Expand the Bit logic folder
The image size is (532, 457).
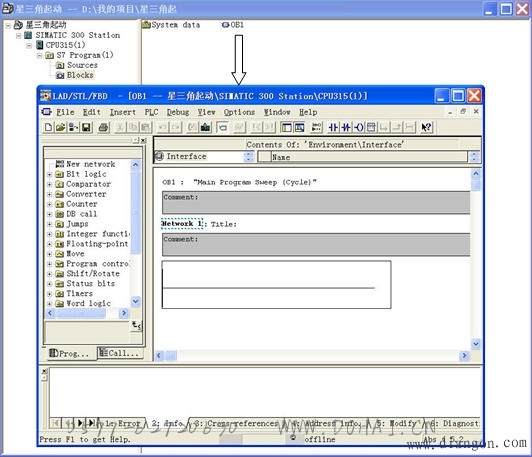coord(50,174)
